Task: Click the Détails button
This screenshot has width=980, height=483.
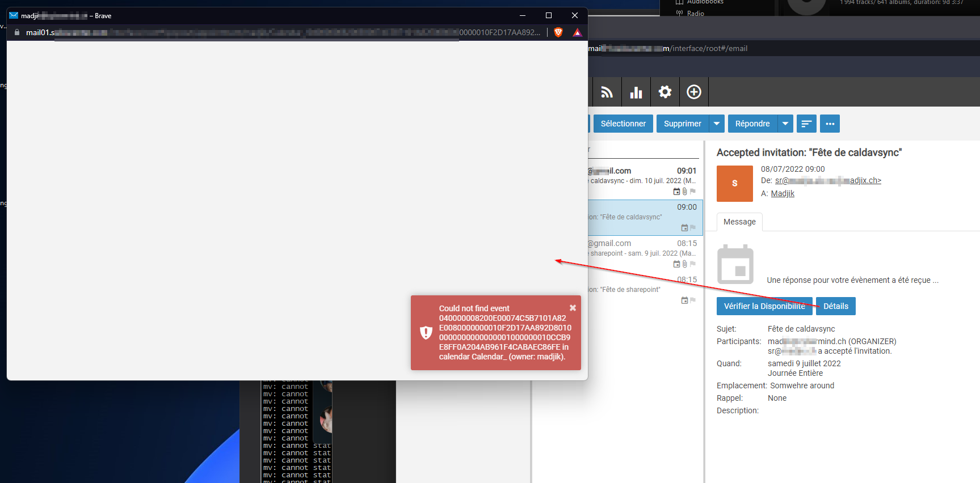Action: [x=835, y=306]
